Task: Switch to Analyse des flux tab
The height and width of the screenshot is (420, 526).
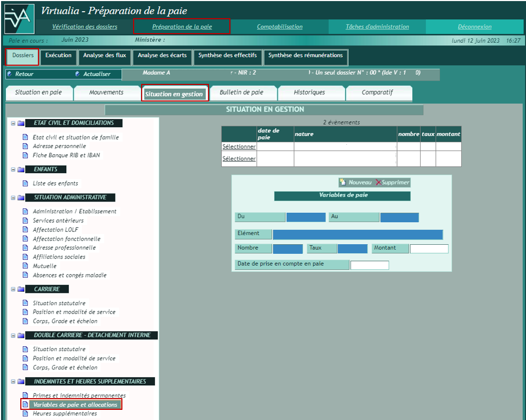Action: click(104, 56)
